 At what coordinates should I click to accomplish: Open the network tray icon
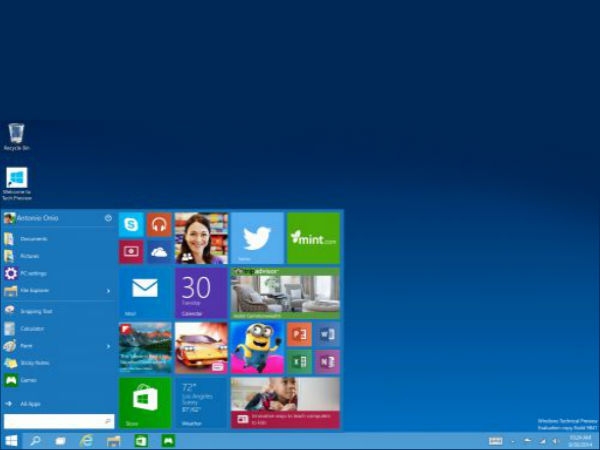tap(542, 441)
